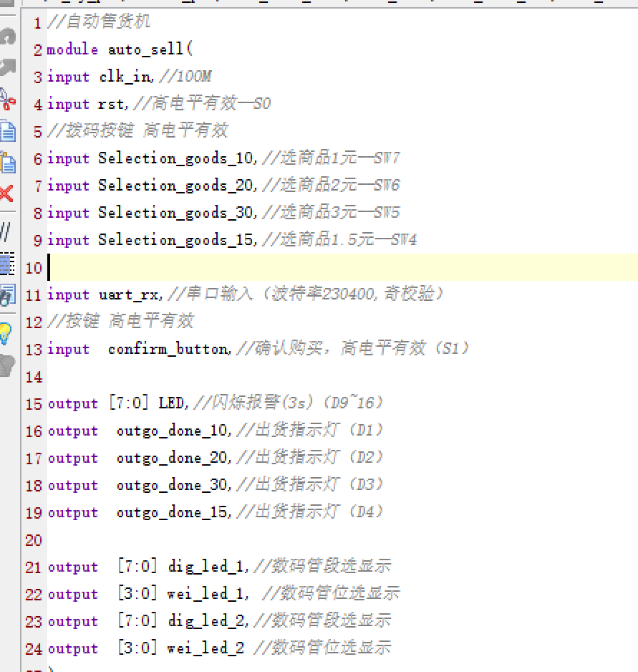Click 'outgo_done_30,' on line 18
Image resolution: width=638 pixels, height=672 pixels.
[x=174, y=485]
